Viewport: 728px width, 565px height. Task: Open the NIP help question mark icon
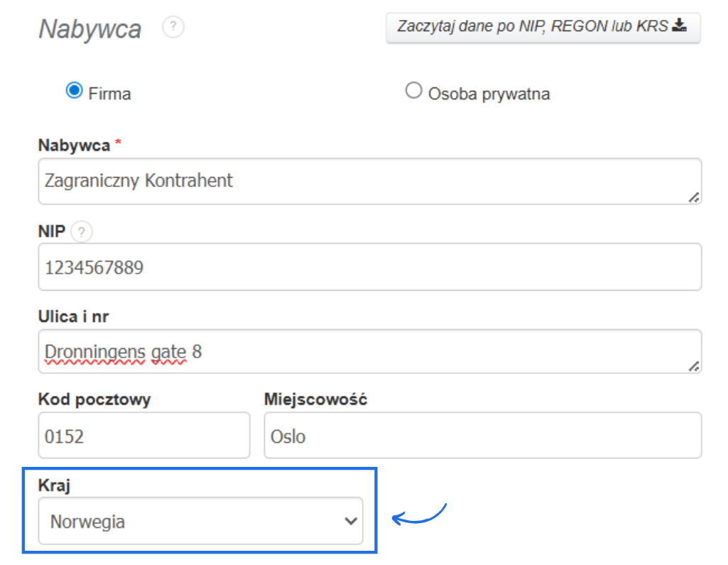click(x=81, y=232)
